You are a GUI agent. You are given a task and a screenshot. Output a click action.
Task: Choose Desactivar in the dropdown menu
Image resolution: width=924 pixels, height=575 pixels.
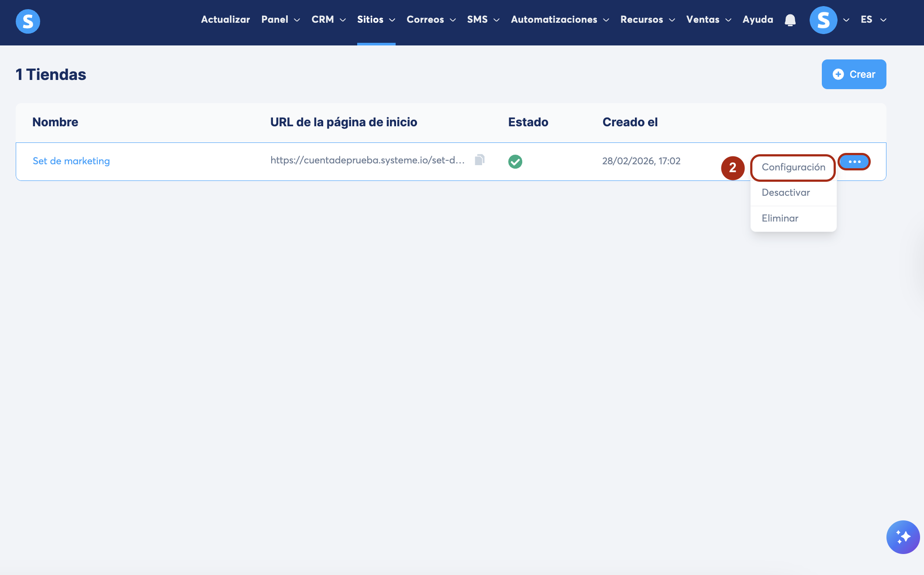coord(786,193)
